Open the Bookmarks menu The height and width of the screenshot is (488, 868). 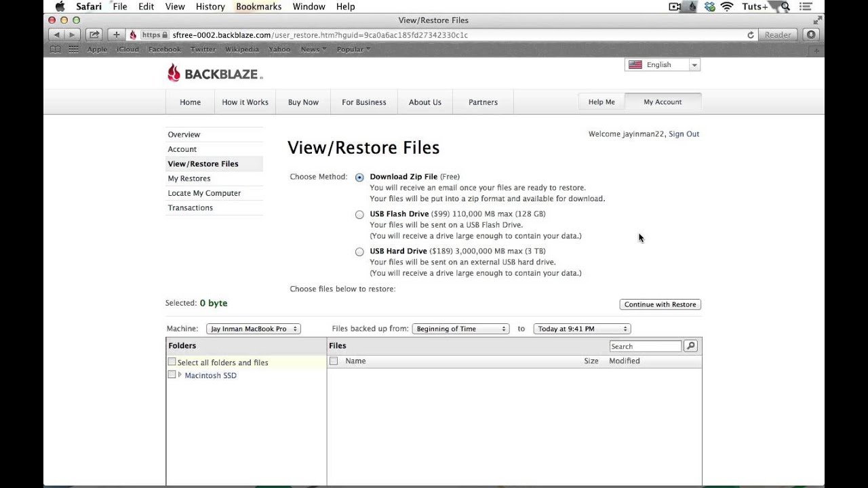point(258,6)
